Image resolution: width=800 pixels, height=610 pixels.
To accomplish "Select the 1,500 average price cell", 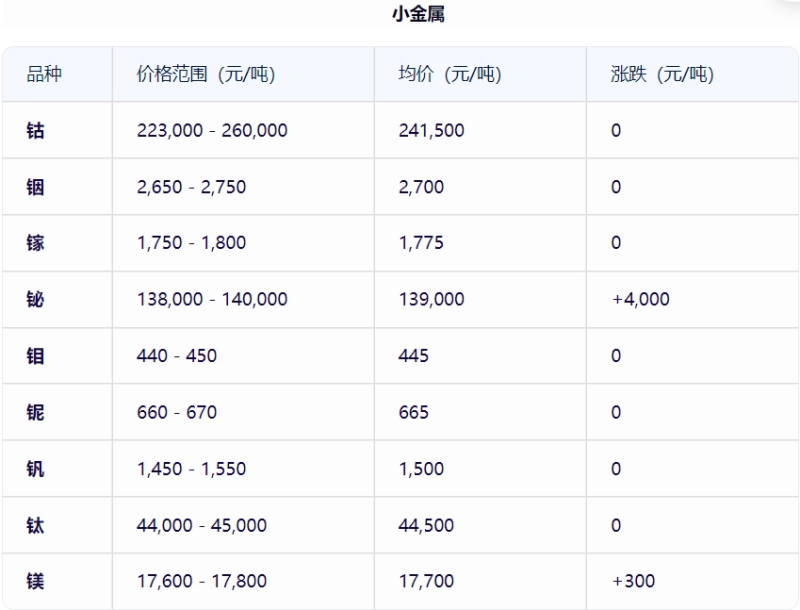I will point(420,469).
